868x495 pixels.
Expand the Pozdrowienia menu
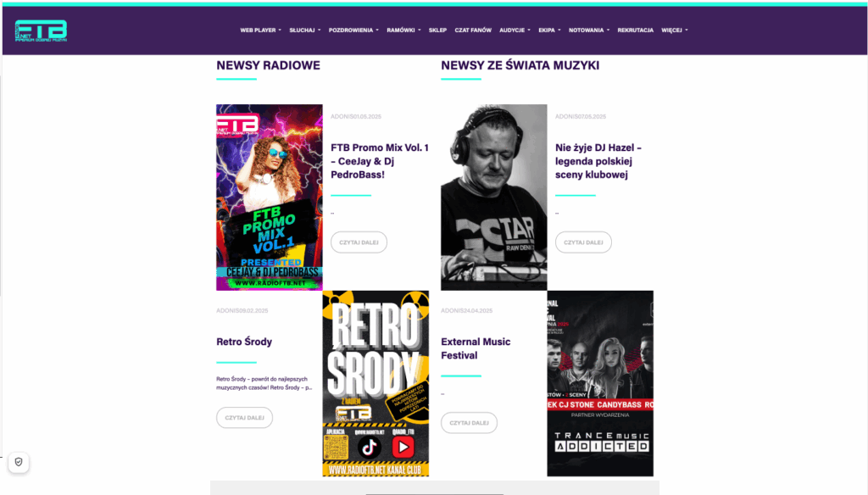click(x=353, y=31)
